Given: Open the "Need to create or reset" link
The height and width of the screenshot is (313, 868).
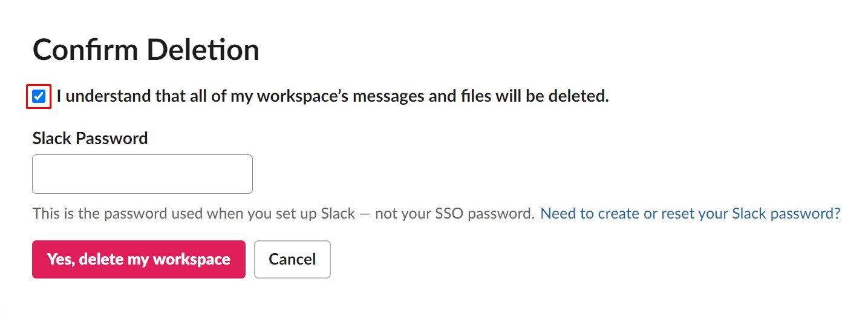Looking at the screenshot, I should pos(690,214).
